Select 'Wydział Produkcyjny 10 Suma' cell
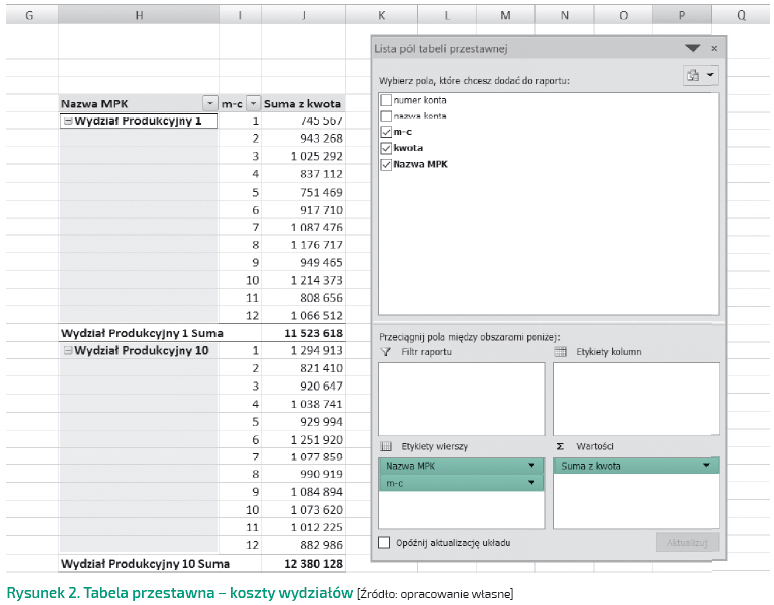Image resolution: width=774 pixels, height=605 pixels. [145, 564]
